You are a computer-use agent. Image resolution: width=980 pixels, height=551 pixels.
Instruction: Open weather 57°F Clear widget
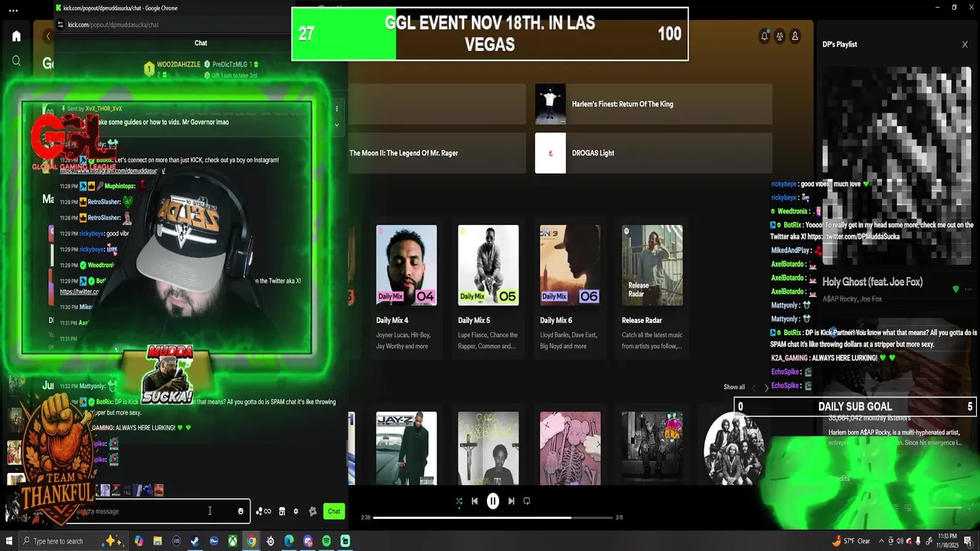(x=851, y=541)
